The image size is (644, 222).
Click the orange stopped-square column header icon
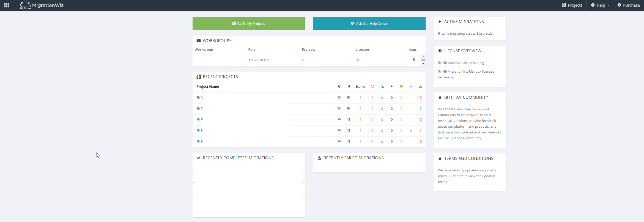tap(401, 86)
